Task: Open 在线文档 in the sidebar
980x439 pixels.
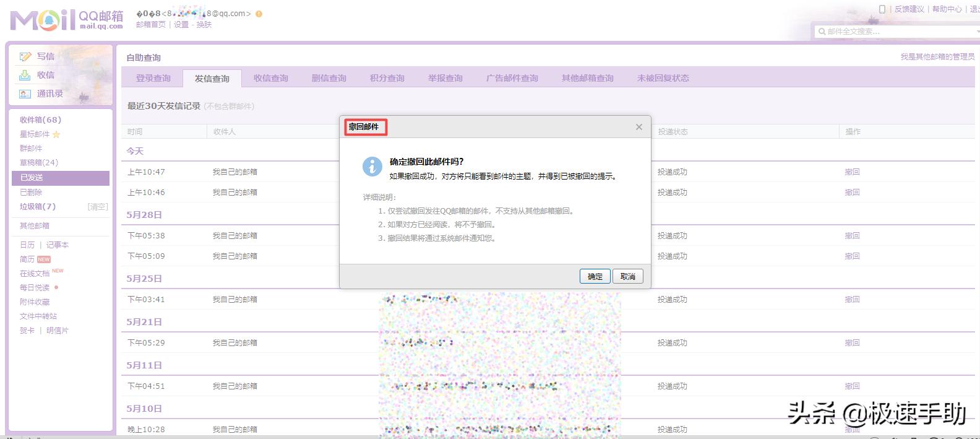Action: point(35,274)
